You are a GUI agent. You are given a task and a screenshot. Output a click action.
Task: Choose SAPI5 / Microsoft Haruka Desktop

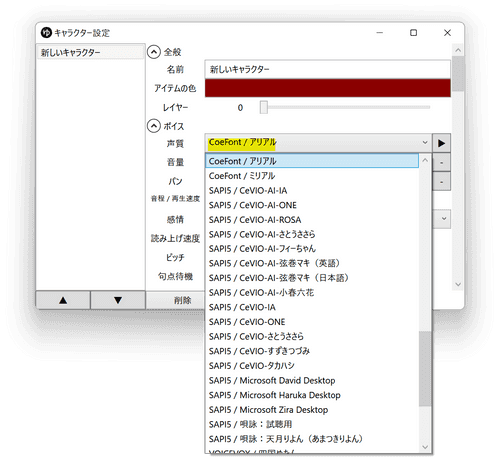[x=312, y=395]
